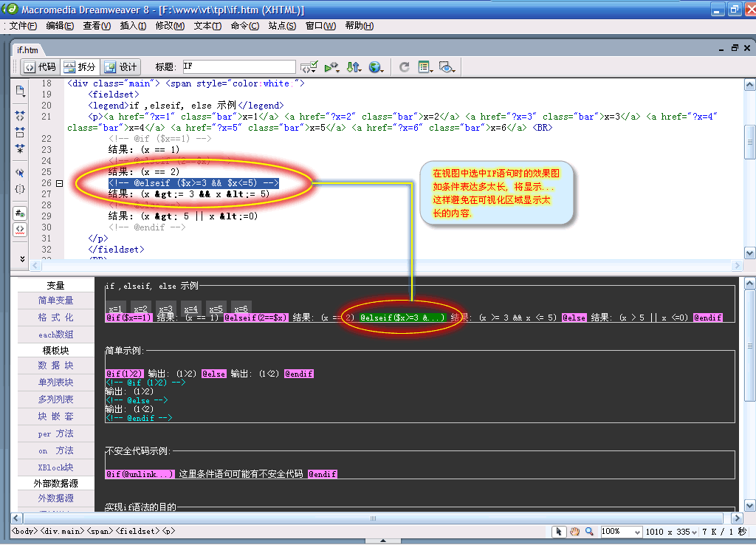Open the 文本(T) menu
Viewport: 756px width, 545px height.
coord(207,26)
